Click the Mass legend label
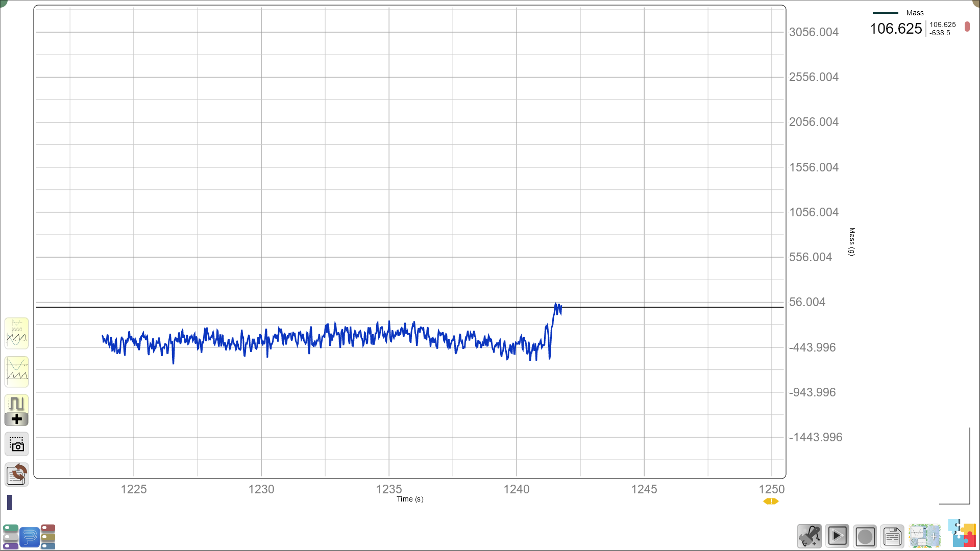The height and width of the screenshot is (551, 980). (915, 13)
